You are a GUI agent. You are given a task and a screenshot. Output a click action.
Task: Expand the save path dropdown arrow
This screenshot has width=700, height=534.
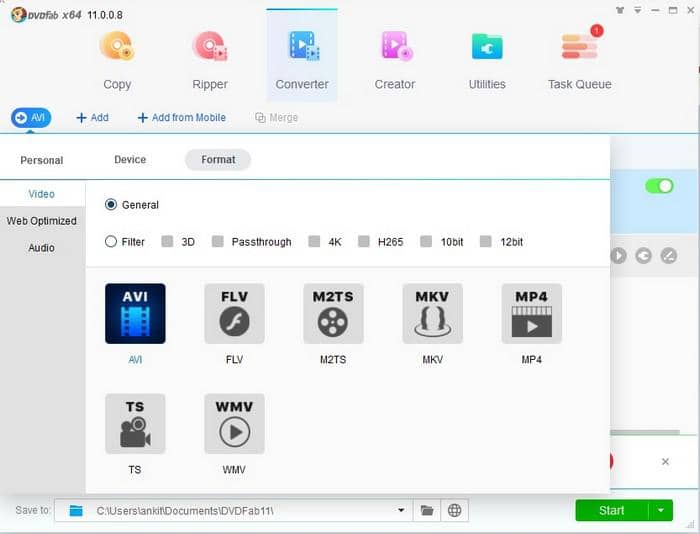pyautogui.click(x=401, y=510)
